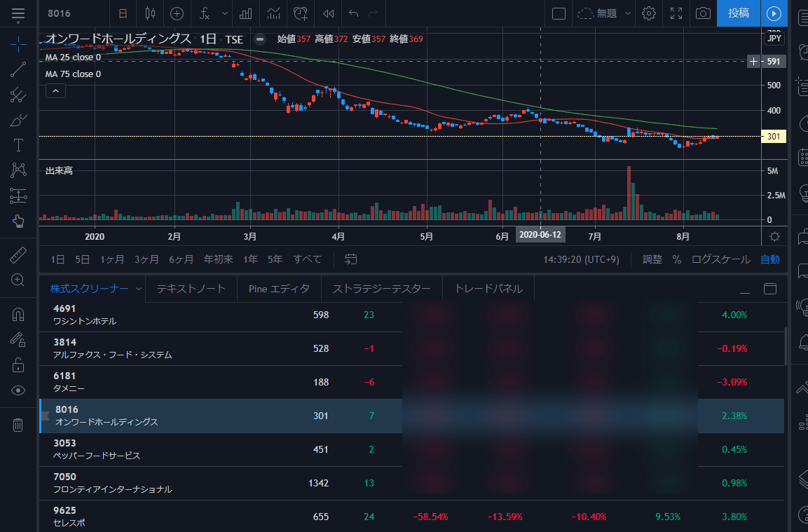Delete drawings with the trash icon
This screenshot has height=532, width=808.
click(x=19, y=424)
